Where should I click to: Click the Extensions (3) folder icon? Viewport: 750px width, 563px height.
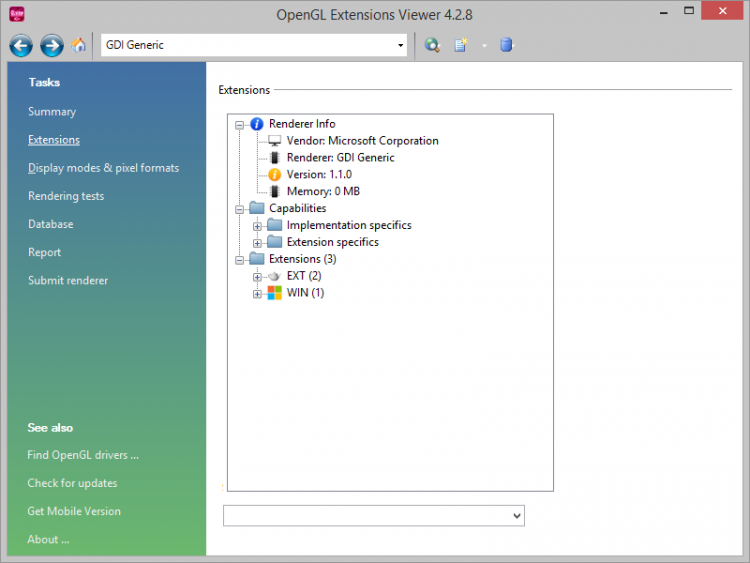[257, 259]
